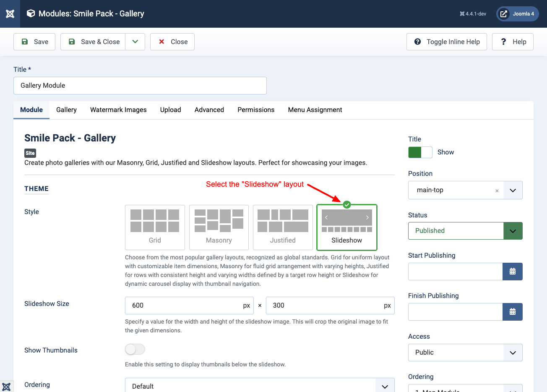Image resolution: width=547 pixels, height=392 pixels.
Task: Click the Save button
Action: (34, 42)
